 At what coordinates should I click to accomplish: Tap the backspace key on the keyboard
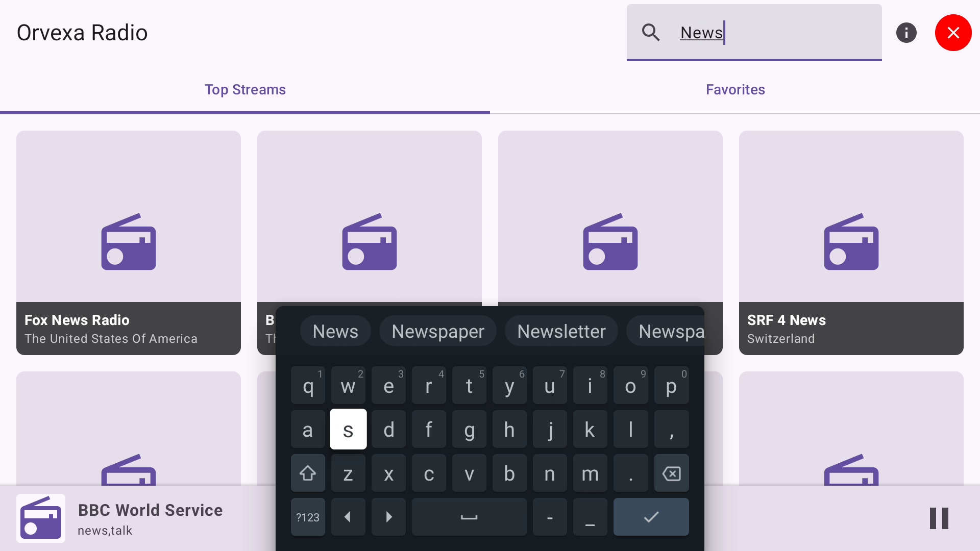point(672,473)
